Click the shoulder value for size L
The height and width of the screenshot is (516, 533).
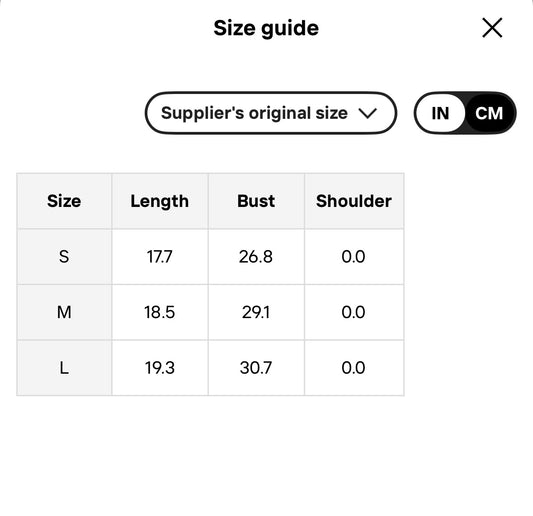pos(354,368)
